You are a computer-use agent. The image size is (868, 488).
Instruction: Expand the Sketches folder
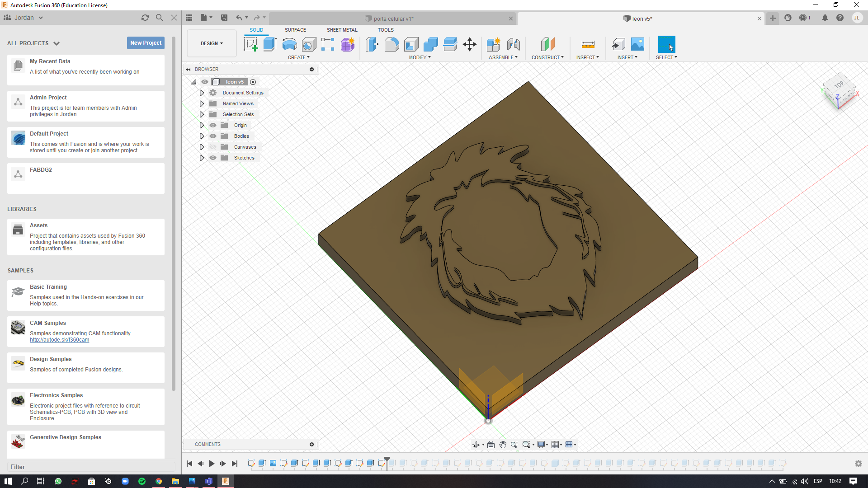point(202,158)
